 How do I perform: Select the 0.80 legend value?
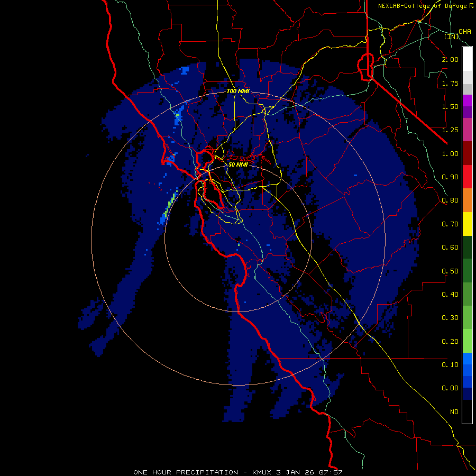click(450, 200)
